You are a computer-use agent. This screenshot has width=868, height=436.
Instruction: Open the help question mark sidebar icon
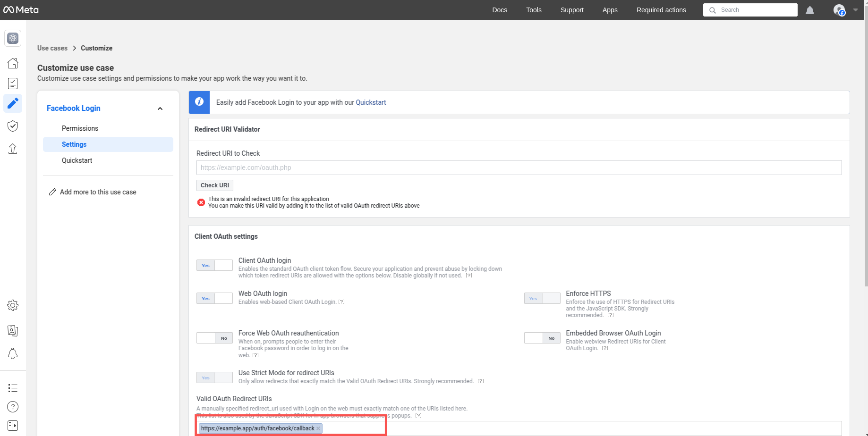pyautogui.click(x=13, y=407)
